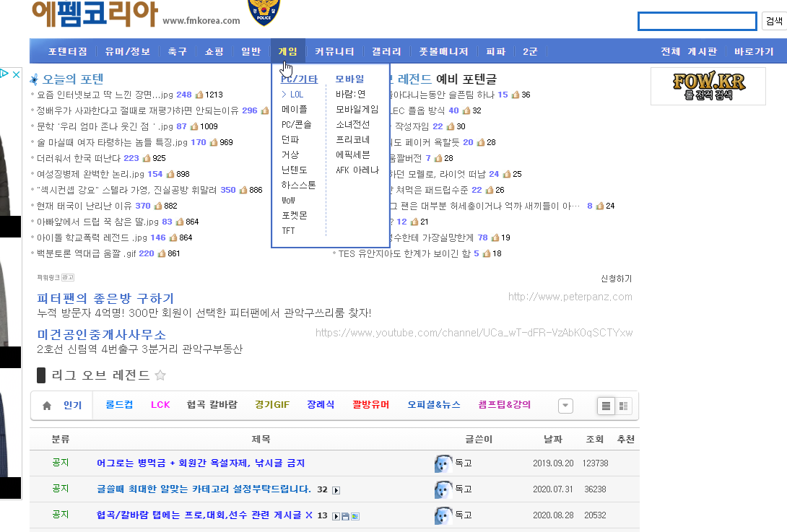This screenshot has height=532, width=787.
Task: Switch to thumbnail view layout icon
Action: [x=623, y=406]
